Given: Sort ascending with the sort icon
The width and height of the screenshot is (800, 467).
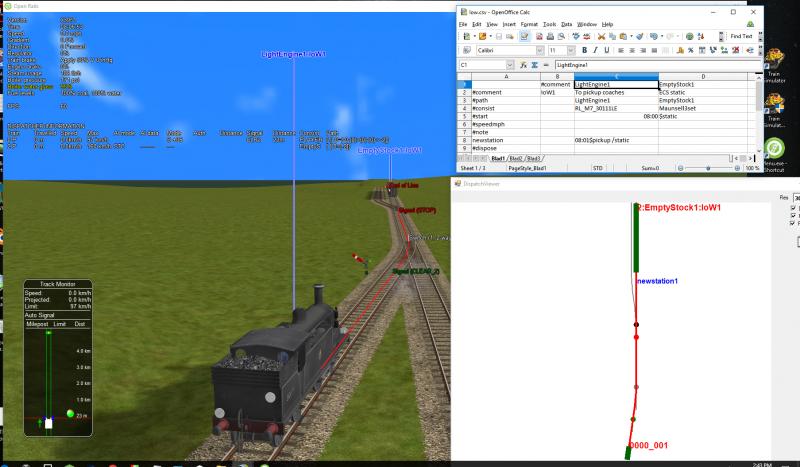Looking at the screenshot, I should (701, 36).
